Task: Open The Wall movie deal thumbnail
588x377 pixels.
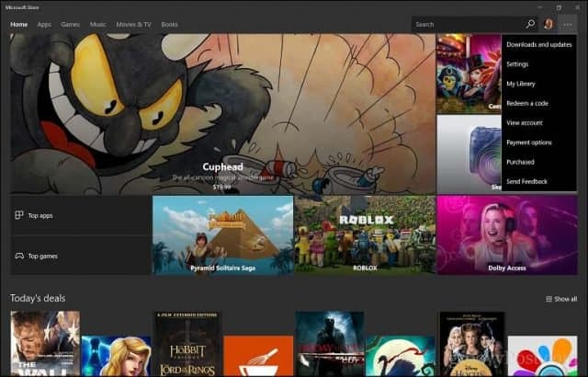Action: click(x=45, y=343)
